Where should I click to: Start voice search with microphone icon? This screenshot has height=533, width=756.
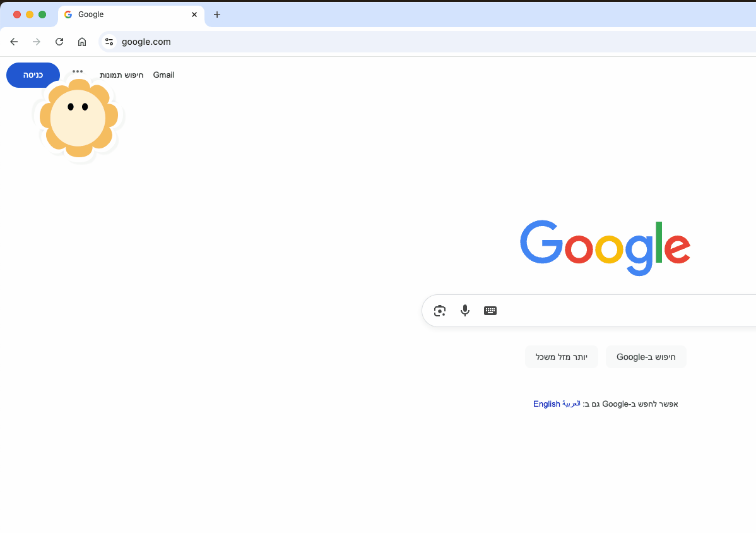pos(465,311)
